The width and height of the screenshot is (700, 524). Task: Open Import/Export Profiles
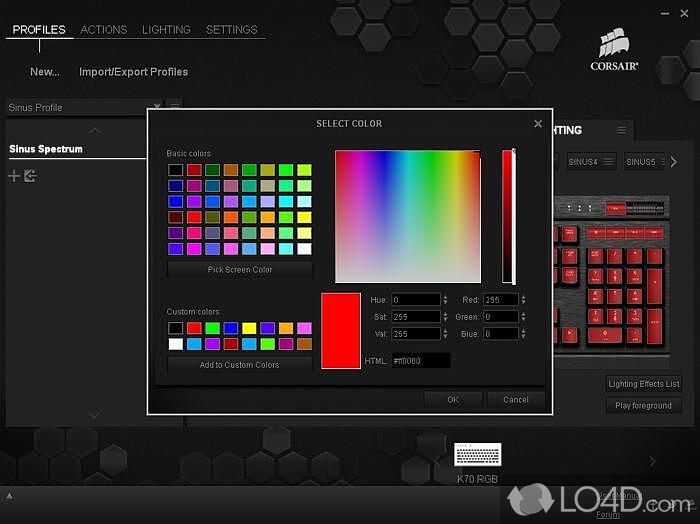[133, 72]
